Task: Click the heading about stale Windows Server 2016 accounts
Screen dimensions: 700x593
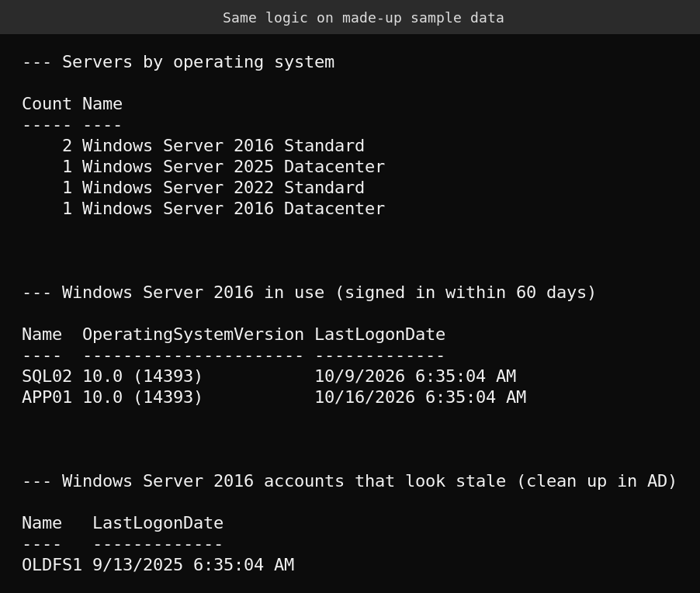Action: tap(349, 481)
